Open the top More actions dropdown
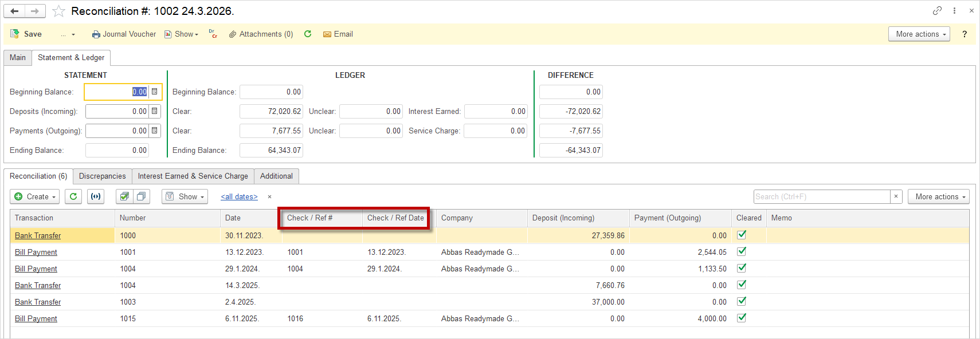Viewport: 980px width, 339px height. [919, 34]
